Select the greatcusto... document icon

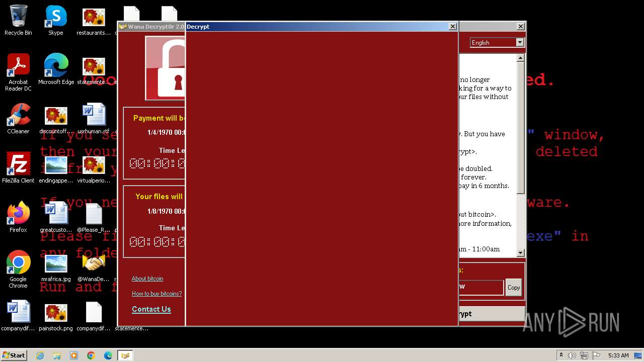click(x=56, y=217)
